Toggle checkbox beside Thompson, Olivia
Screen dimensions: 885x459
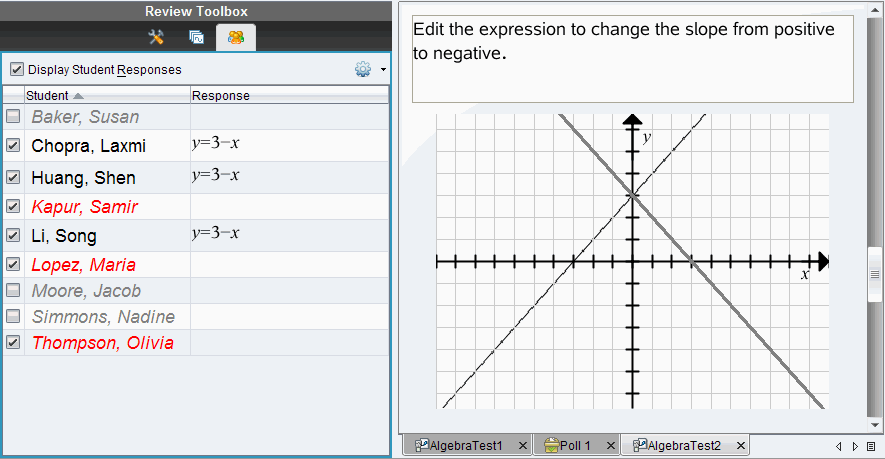point(13,342)
